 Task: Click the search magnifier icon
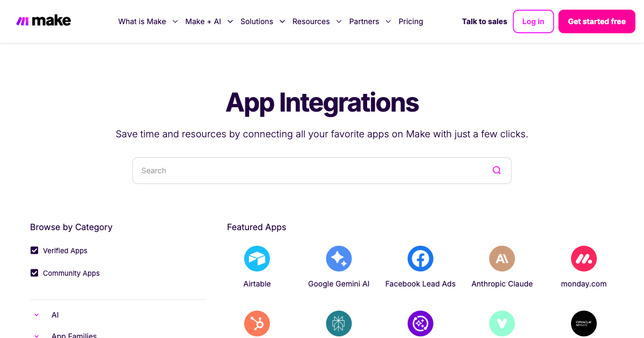click(x=496, y=170)
